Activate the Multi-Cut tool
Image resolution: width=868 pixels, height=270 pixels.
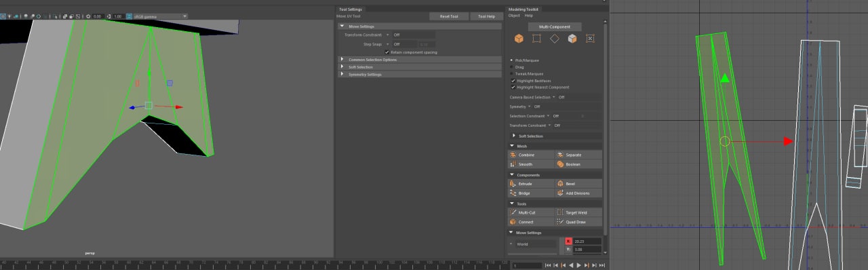coord(531,212)
